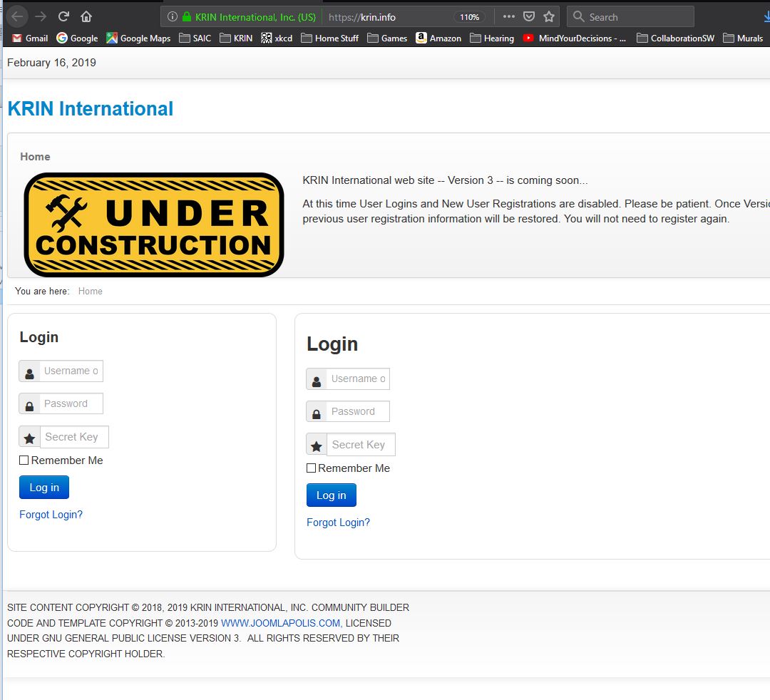The width and height of the screenshot is (770, 700).
Task: Tick Remember Me in left Login panel
Action: click(x=24, y=460)
